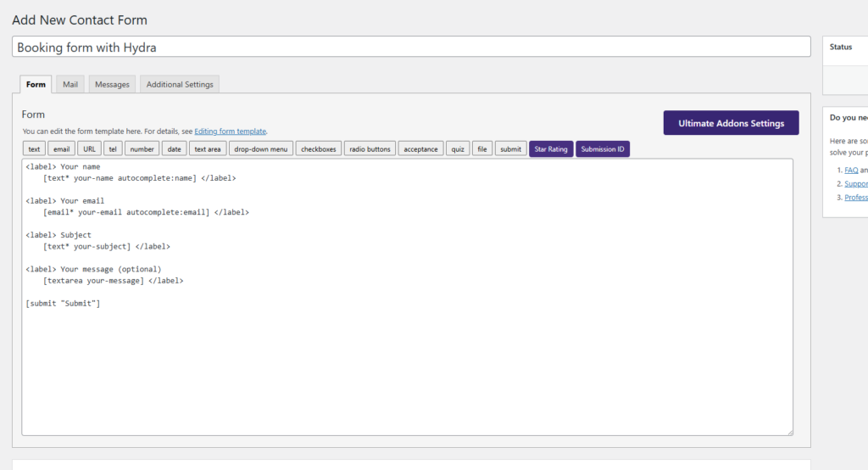Image resolution: width=868 pixels, height=470 pixels.
Task: Open the Messages tab
Action: (112, 84)
